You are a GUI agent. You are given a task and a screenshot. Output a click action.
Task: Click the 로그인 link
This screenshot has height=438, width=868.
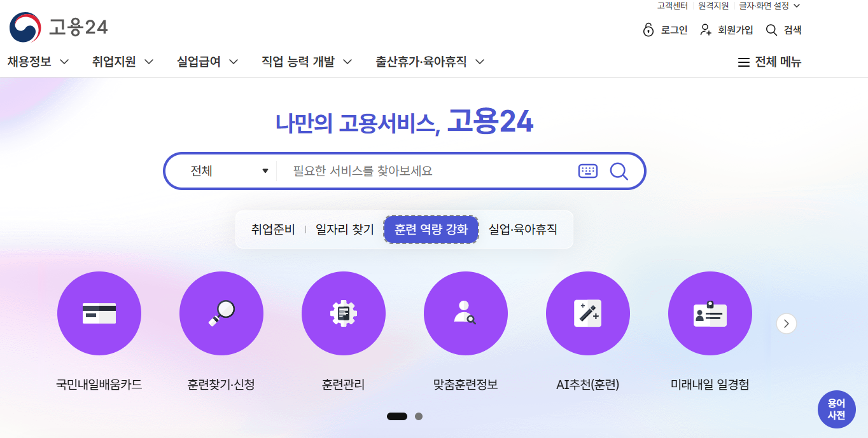(x=666, y=30)
